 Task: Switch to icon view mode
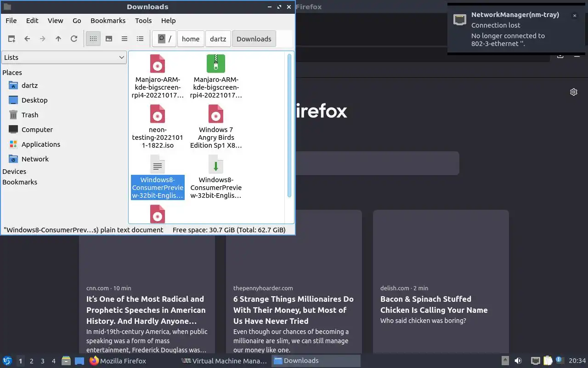[93, 39]
